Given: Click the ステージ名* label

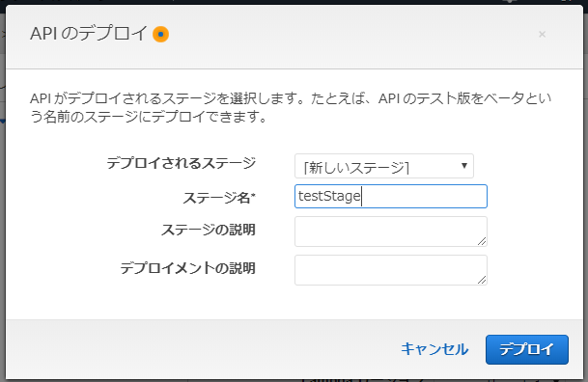Looking at the screenshot, I should pyautogui.click(x=219, y=198).
